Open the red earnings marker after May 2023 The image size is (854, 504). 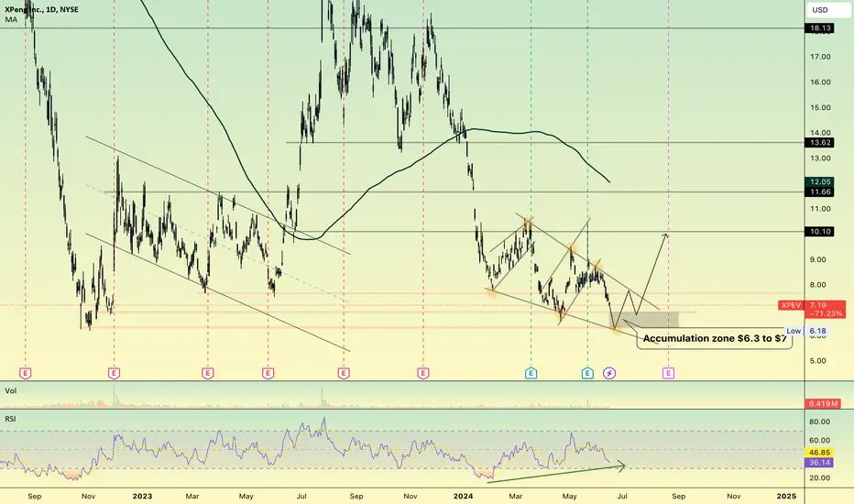coord(268,373)
